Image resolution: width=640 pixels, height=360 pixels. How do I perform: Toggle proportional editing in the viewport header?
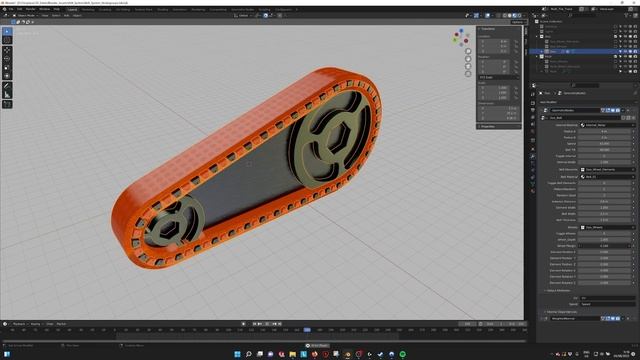click(280, 16)
